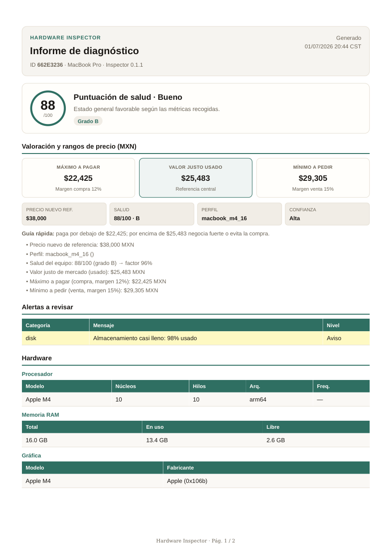Select the Apple M4 processor row
This screenshot has width=392, height=555.
click(196, 400)
